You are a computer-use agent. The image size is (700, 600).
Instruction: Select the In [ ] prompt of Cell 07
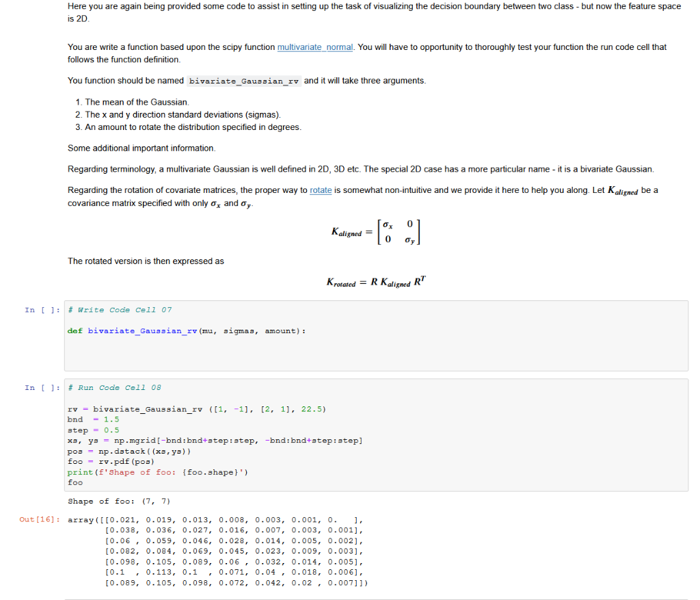[x=42, y=310]
